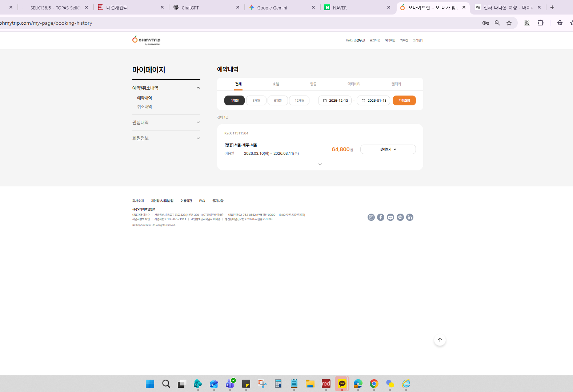Open a new browser tab

[x=552, y=7]
